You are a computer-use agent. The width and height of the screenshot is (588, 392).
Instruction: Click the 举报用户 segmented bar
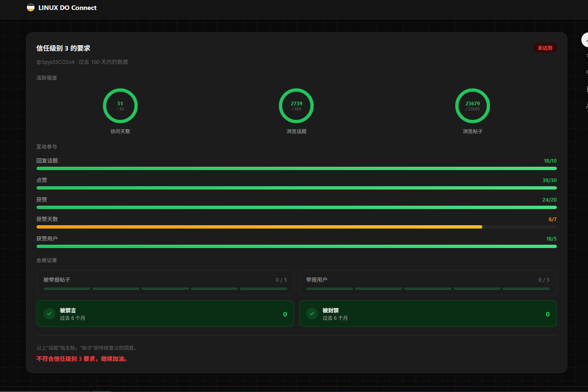click(428, 289)
